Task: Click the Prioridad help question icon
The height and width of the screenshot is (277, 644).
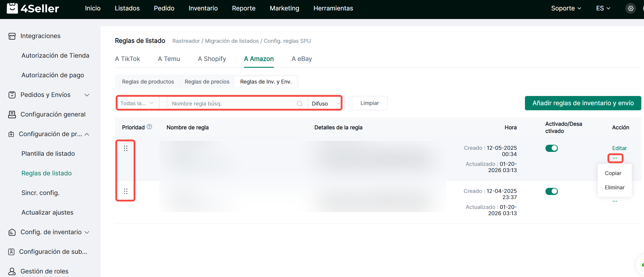Action: pos(149,127)
